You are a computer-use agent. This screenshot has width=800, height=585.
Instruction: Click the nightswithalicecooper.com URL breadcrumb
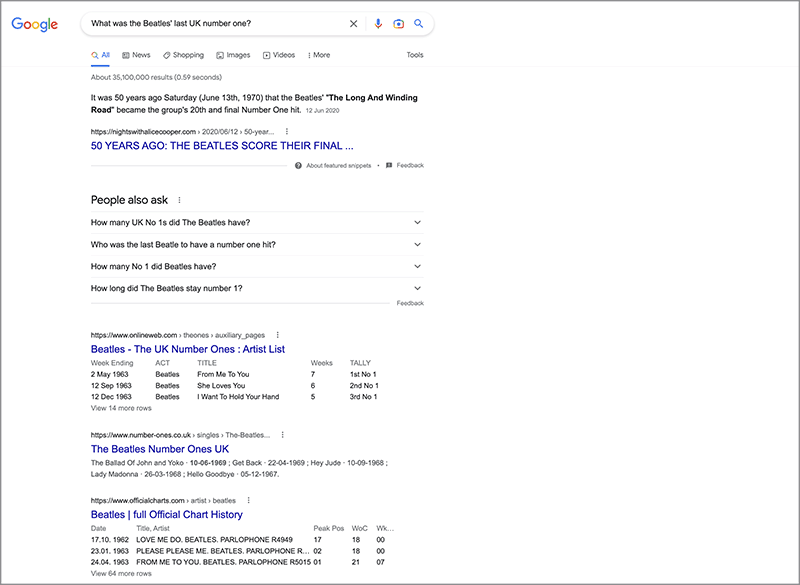pos(182,132)
